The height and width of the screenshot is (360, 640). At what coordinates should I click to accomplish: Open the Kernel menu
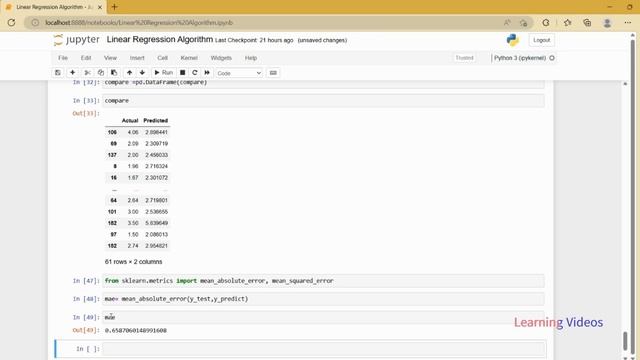click(x=189, y=58)
